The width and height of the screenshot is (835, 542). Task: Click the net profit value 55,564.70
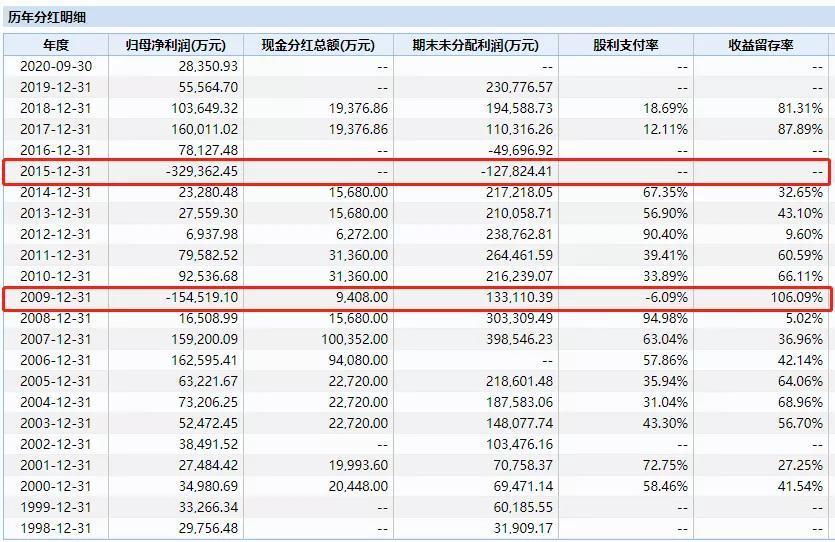(x=208, y=87)
